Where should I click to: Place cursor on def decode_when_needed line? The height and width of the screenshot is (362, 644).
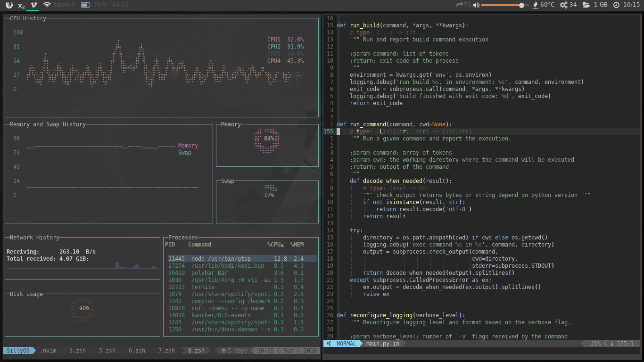pyautogui.click(x=401, y=181)
